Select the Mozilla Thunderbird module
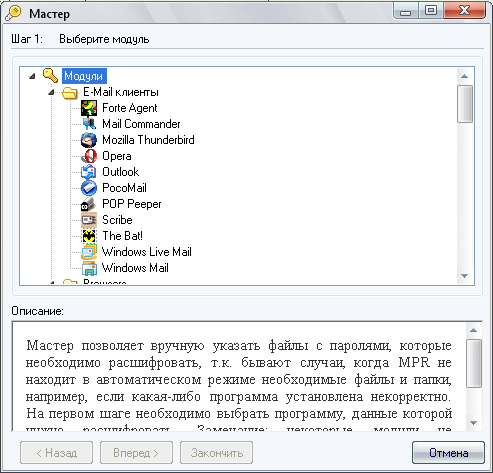Screen dimensions: 493x473 (x=148, y=140)
